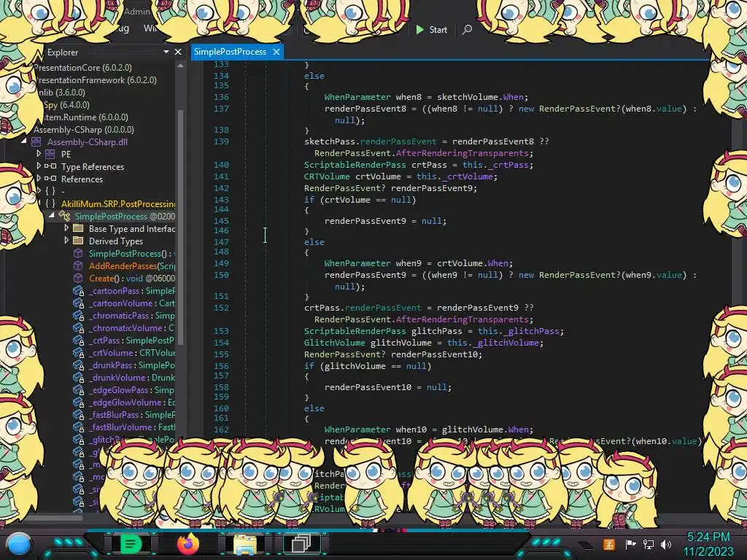Click ScriptableRenderPass on line 153

pyautogui.click(x=355, y=331)
